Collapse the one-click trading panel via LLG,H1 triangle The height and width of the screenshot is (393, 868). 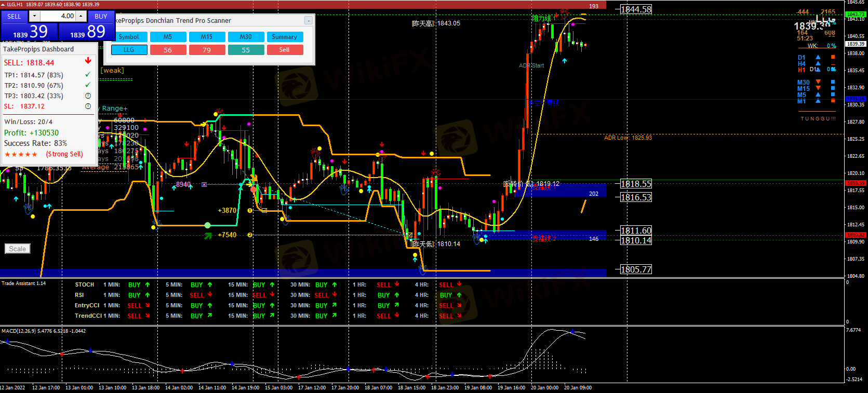coord(3,5)
